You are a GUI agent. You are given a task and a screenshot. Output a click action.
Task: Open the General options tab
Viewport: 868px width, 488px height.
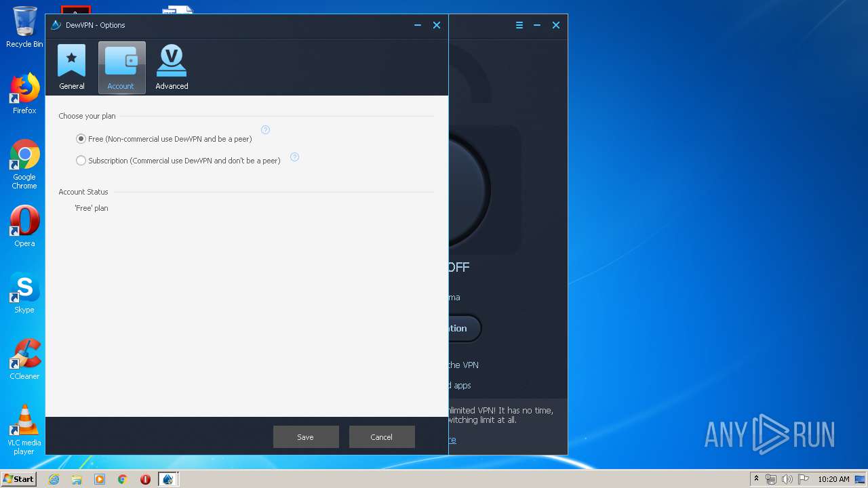(x=71, y=68)
